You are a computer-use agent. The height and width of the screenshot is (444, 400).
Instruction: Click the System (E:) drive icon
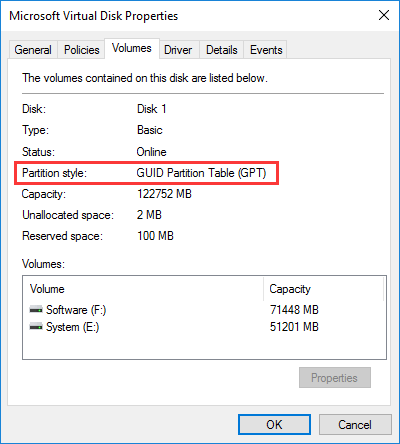point(36,327)
